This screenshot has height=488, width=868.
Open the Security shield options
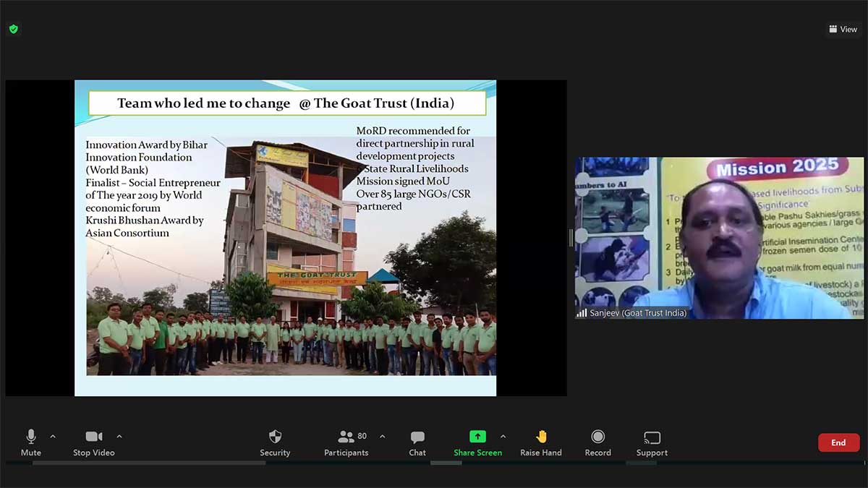(275, 442)
